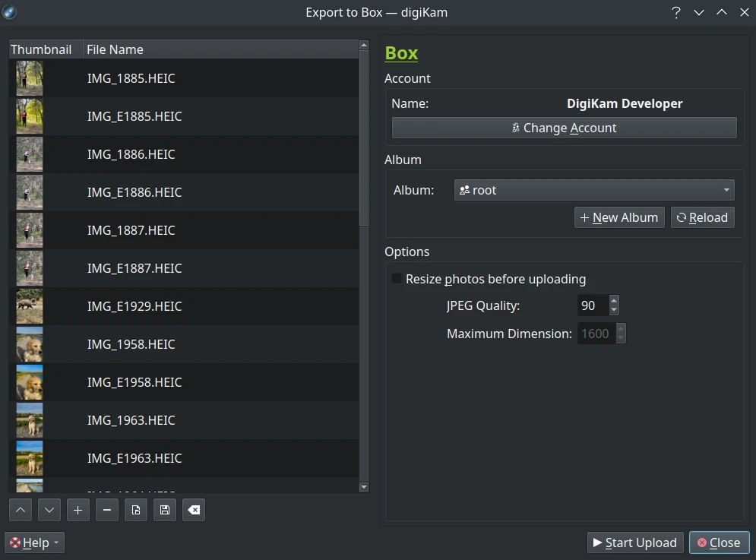
Task: Decrease JPEG Quality with down arrow
Action: 614,310
